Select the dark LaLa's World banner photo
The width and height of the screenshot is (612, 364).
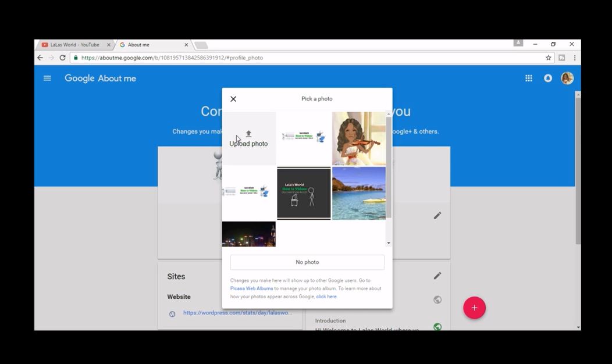304,194
